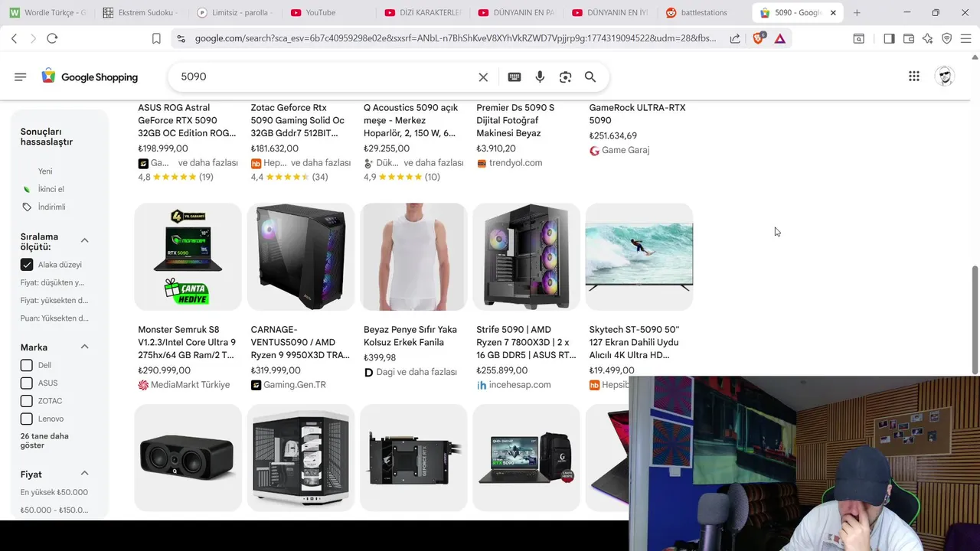
Task: Select price range En yüksek ₺50.000
Action: point(54,492)
